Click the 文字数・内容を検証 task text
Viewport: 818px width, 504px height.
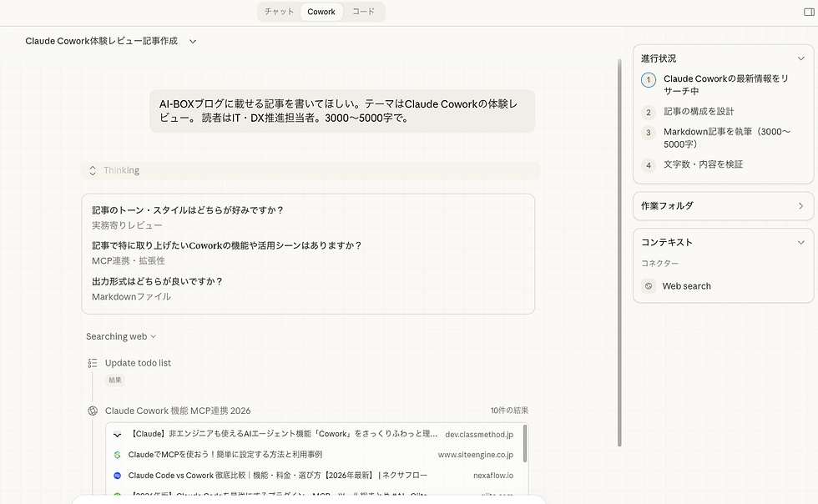pyautogui.click(x=703, y=165)
